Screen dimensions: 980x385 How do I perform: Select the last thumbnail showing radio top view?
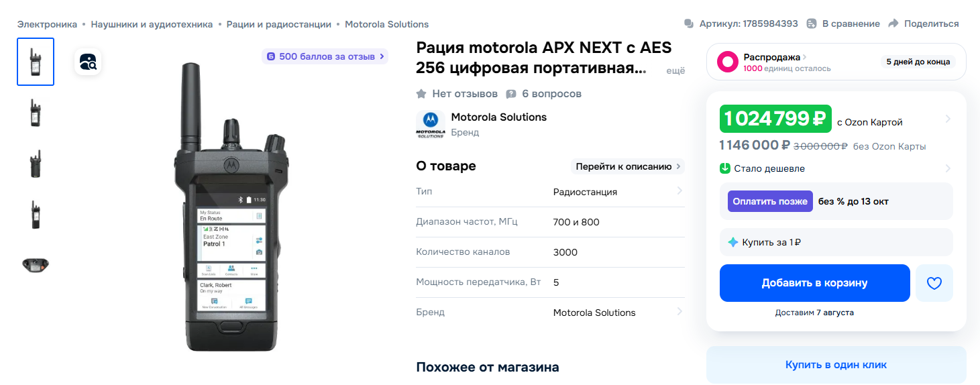(x=36, y=264)
